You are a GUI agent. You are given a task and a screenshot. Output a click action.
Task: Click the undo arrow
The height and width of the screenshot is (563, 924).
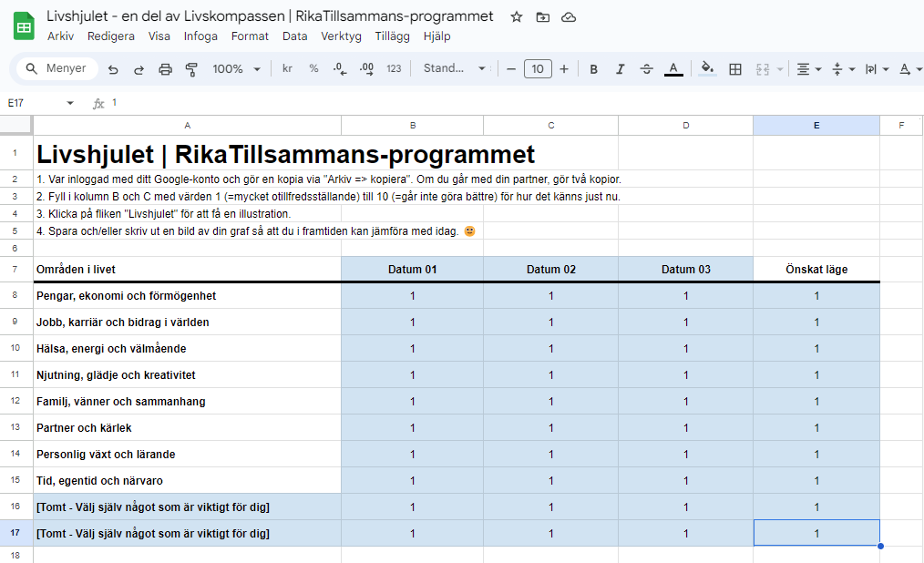point(113,69)
